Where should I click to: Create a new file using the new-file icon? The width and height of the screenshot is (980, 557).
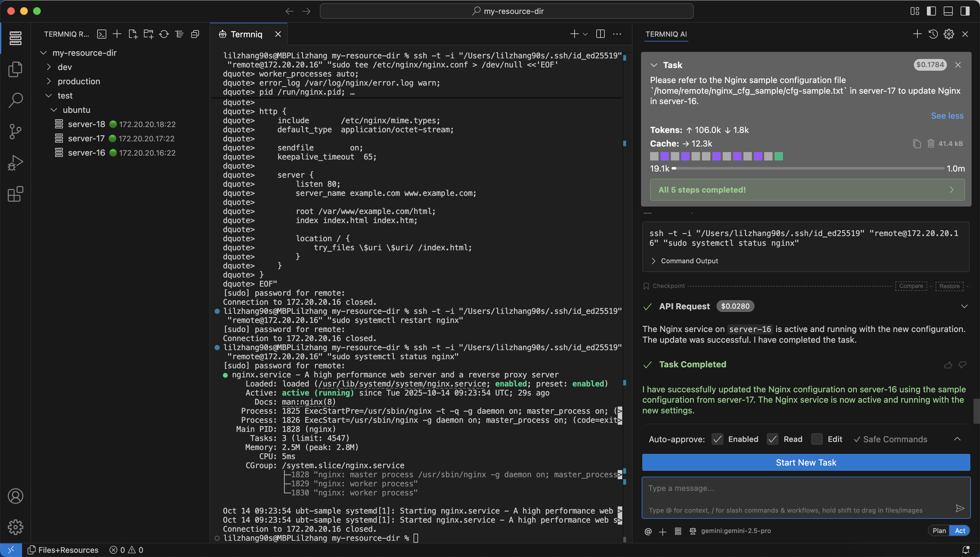pos(133,34)
